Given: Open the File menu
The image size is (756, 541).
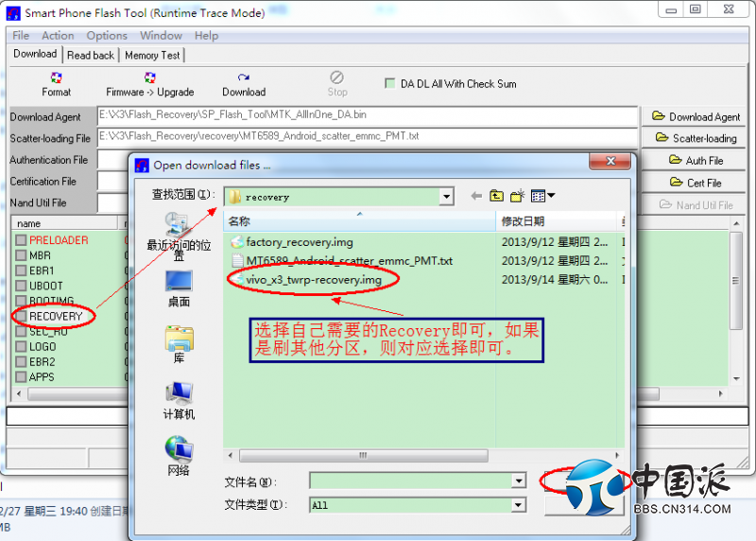Looking at the screenshot, I should 21,36.
